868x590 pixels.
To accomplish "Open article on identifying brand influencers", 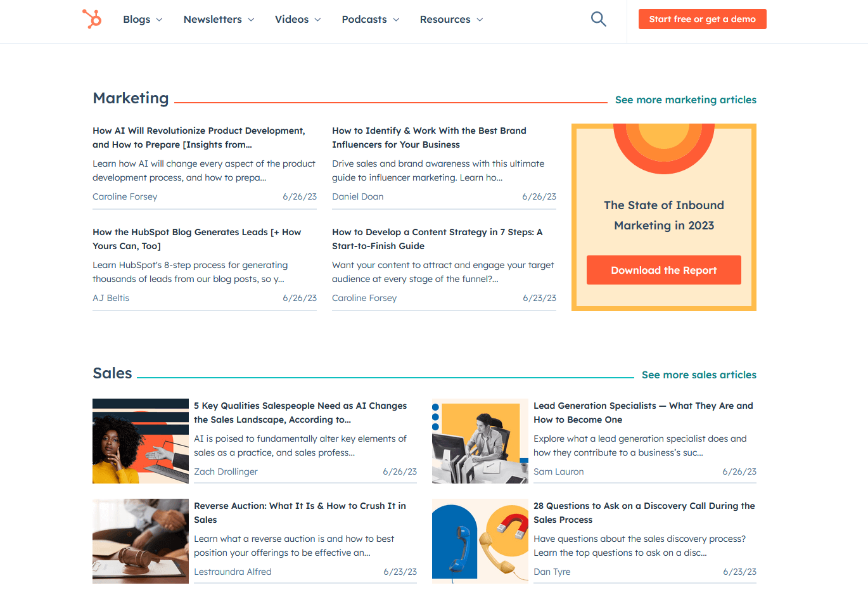I will 429,138.
